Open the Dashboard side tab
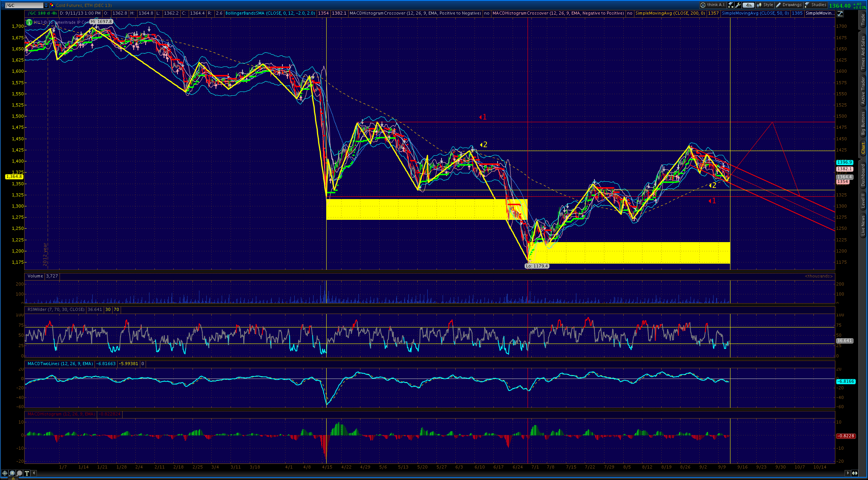Viewport: 868px width, 480px height. [863, 175]
